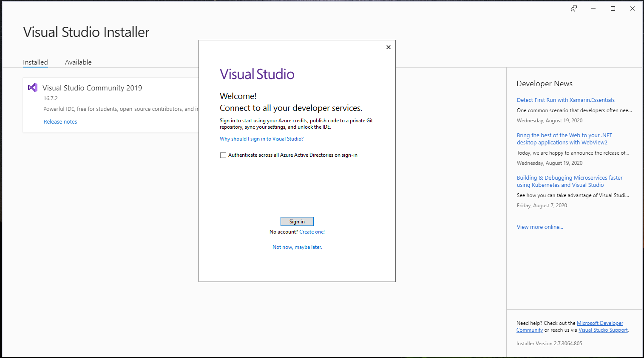Choose Not now, maybe later

(297, 247)
